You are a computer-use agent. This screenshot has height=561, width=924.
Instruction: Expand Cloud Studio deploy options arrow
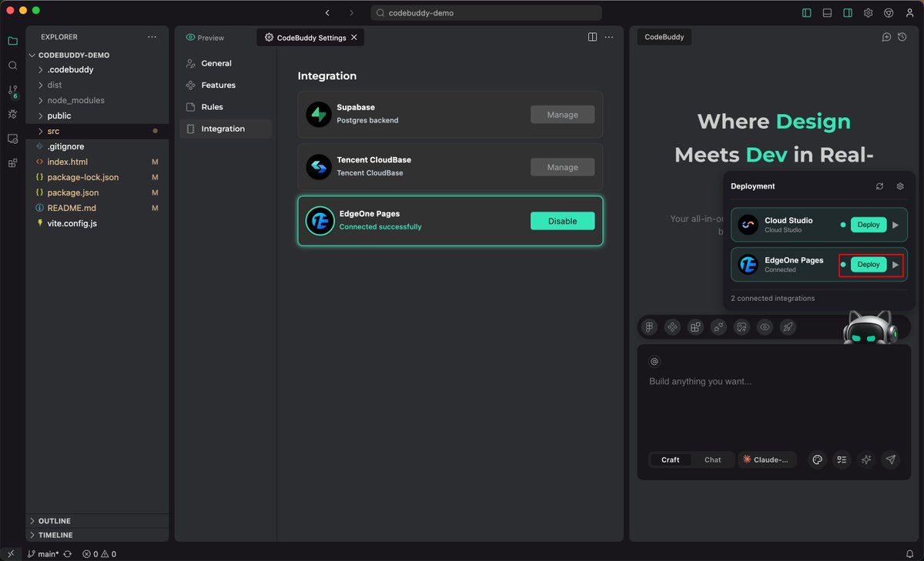[896, 225]
